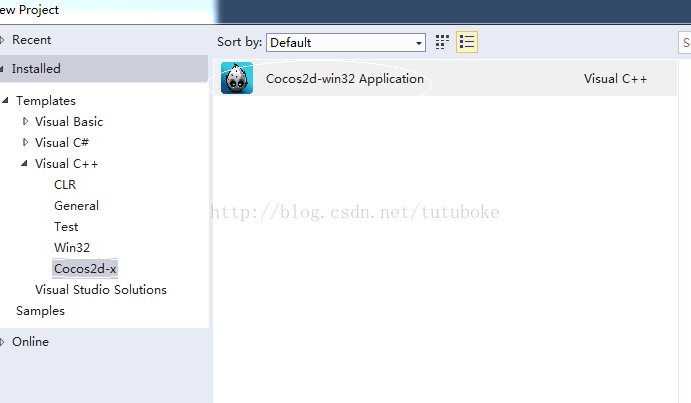691x403 pixels.
Task: Focus the search templates input field
Action: (684, 43)
